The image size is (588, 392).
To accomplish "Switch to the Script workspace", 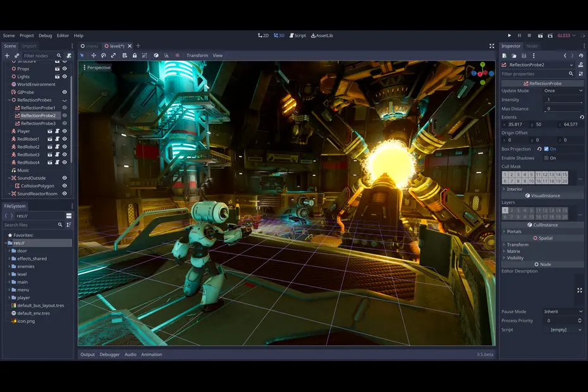I will [298, 35].
